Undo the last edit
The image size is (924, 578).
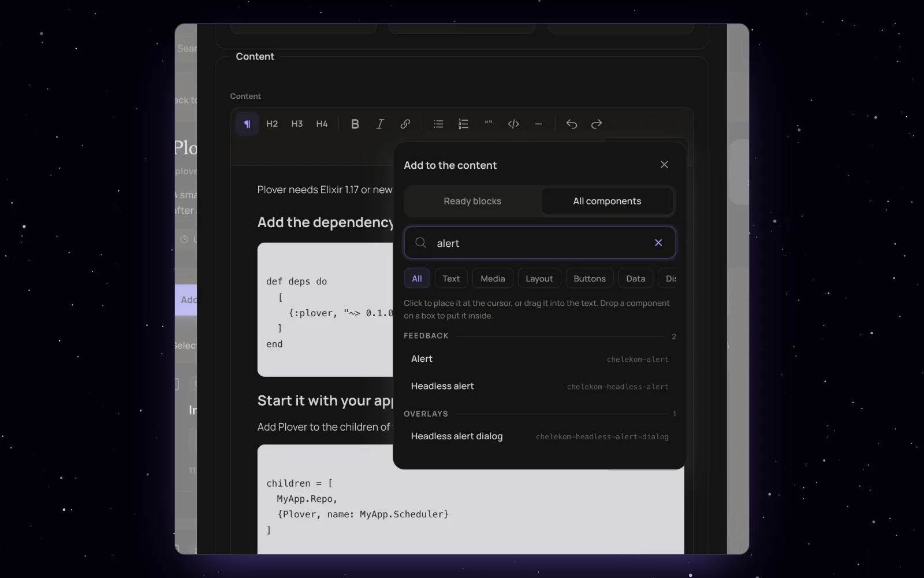click(572, 124)
